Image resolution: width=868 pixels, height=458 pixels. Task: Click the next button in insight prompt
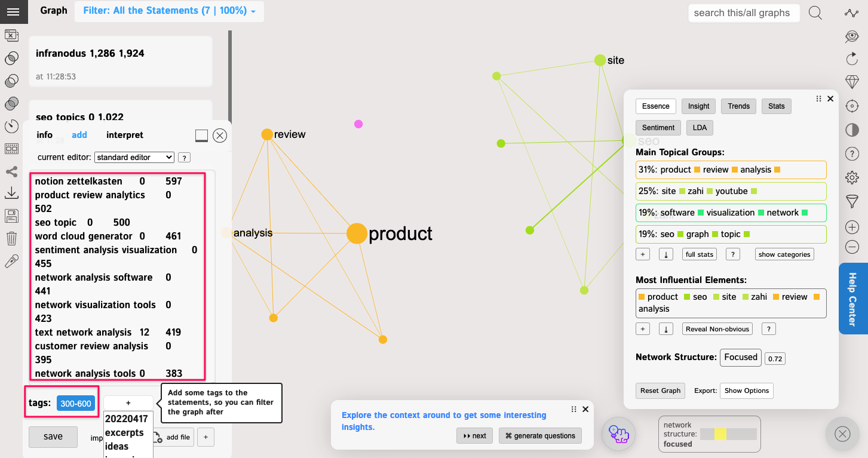point(474,436)
